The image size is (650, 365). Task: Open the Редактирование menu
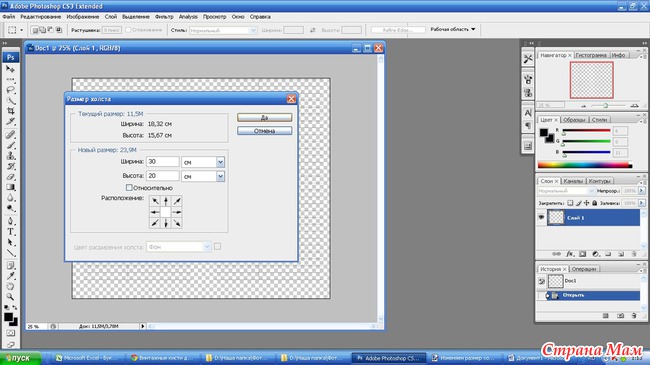pos(41,17)
